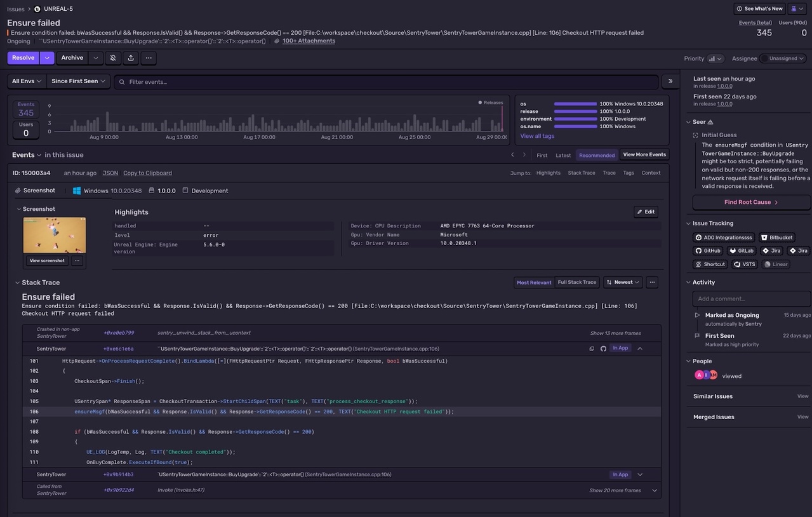Open the Resolve options dropdown arrow
The image size is (812, 517).
click(x=47, y=58)
